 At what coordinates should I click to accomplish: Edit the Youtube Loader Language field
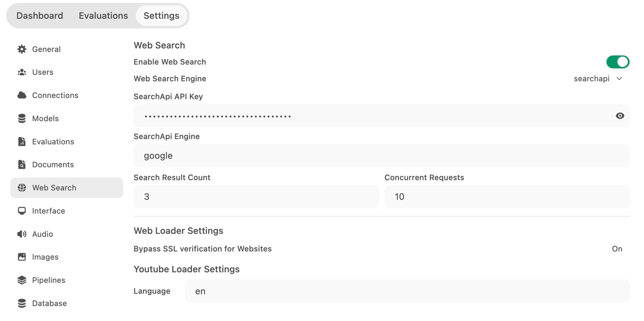tap(407, 291)
